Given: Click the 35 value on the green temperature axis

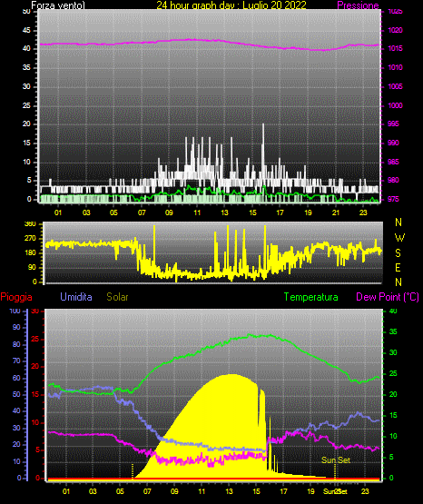Looking at the screenshot, I should (x=393, y=331).
